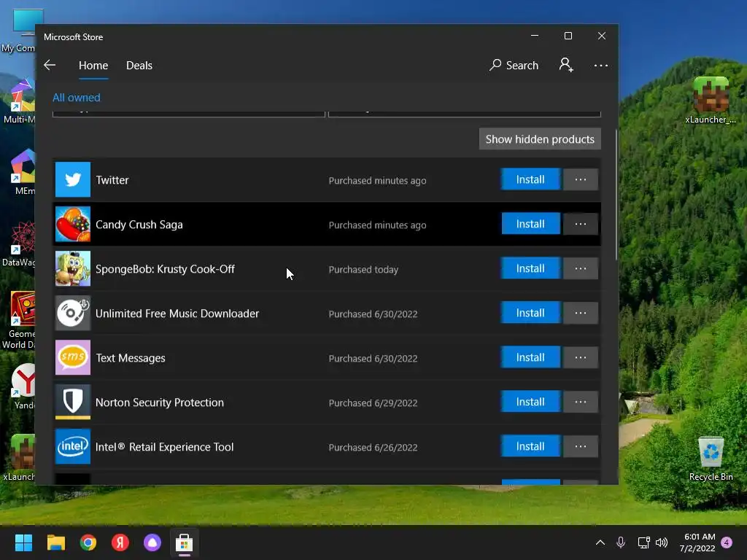Open more options for Intel Retail Experience Tool
Screen dimensions: 747x560
pyautogui.click(x=580, y=446)
